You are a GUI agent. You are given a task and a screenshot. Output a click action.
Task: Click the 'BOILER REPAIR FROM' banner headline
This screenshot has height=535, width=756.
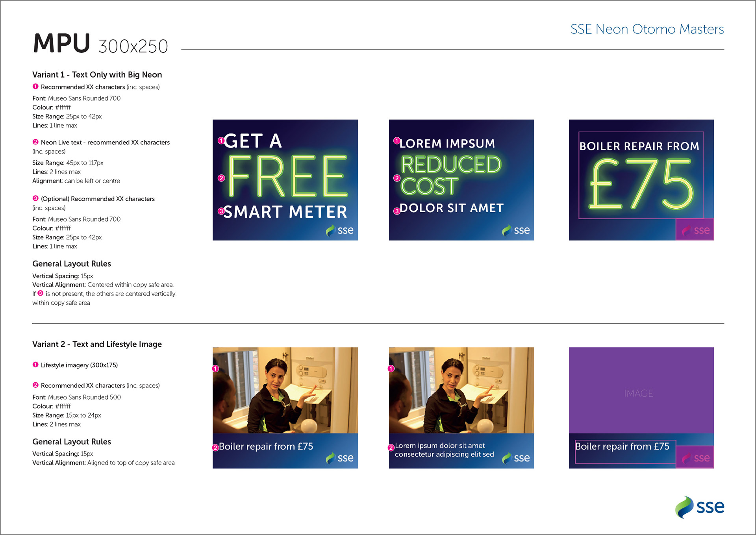pyautogui.click(x=639, y=146)
